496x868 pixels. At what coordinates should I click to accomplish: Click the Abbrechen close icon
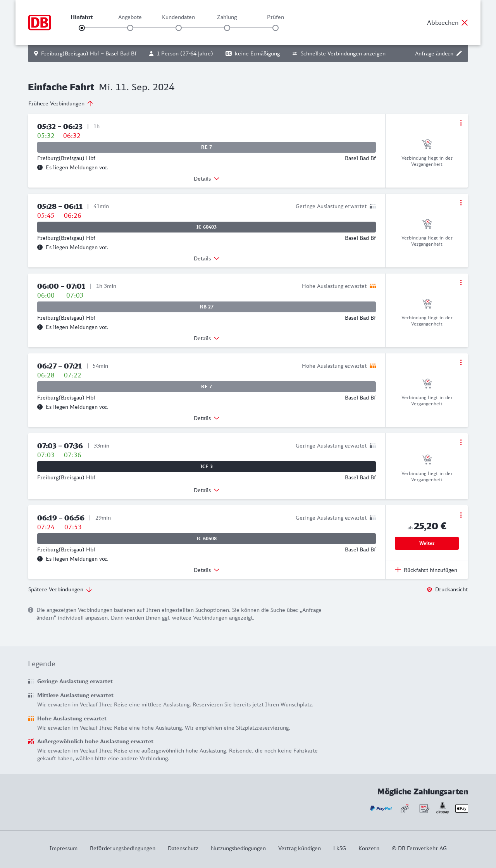click(465, 22)
